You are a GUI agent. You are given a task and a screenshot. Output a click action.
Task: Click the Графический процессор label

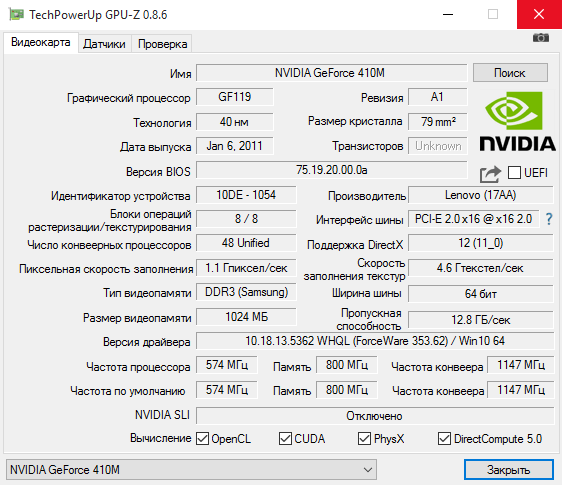[129, 98]
